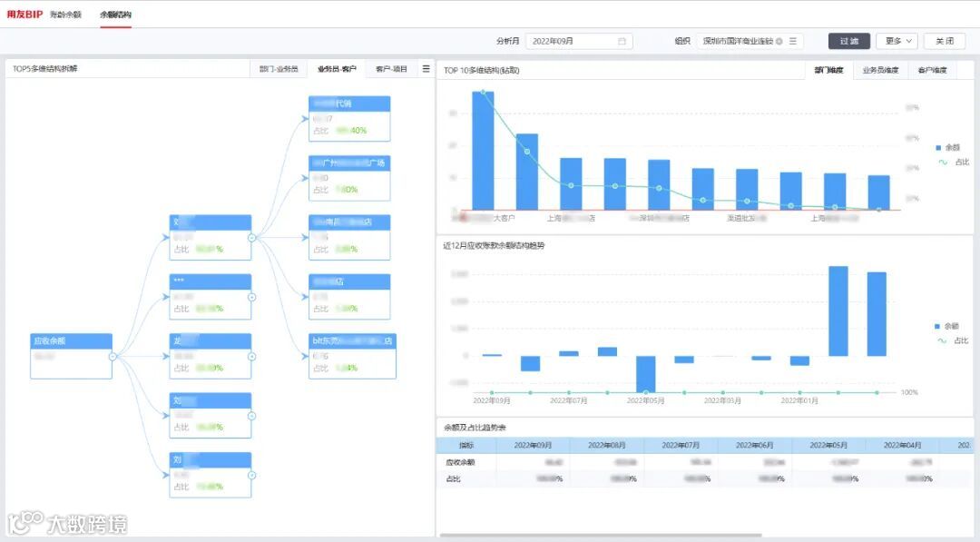Click 2022年03月 axis label in trend chart

(x=722, y=400)
